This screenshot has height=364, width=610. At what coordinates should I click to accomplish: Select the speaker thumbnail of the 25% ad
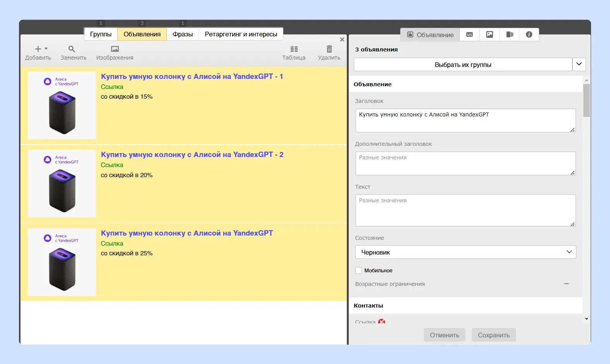(x=62, y=262)
